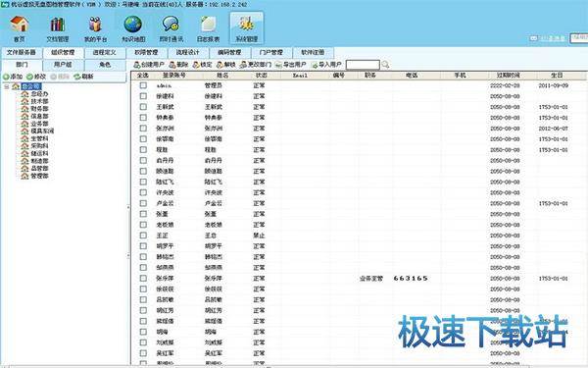Click the user search input field in the toolbar
The height and width of the screenshot is (368, 588).
[x=363, y=65]
